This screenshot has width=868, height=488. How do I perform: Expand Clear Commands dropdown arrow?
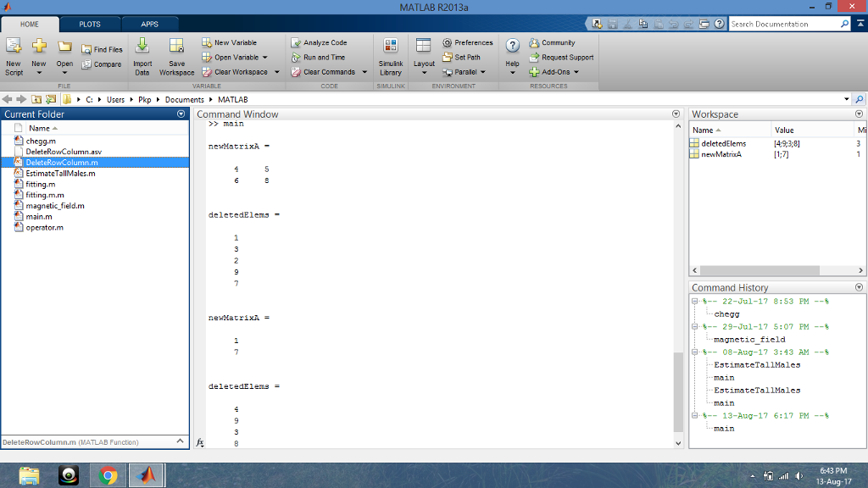point(364,72)
